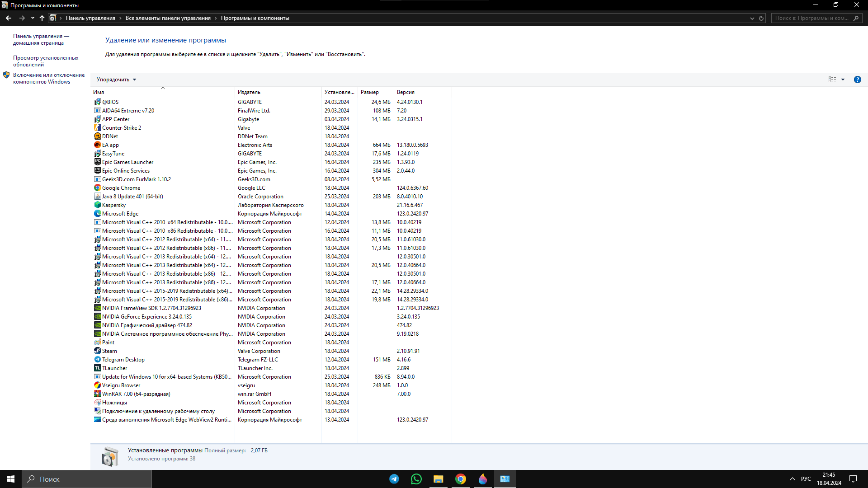The image size is (868, 488).
Task: Open Панель управления домашняя страница link
Action: click(x=41, y=40)
